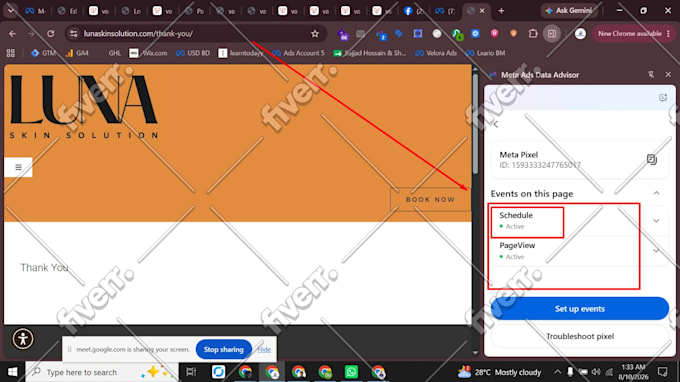The image size is (680, 382).
Task: Reload the page with the refresh icon
Action: coord(50,33)
